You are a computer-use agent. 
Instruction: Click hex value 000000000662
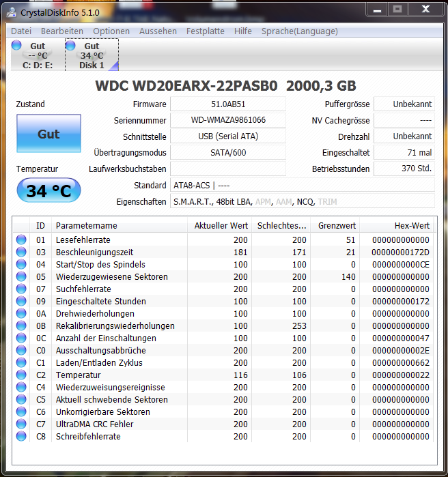[400, 362]
